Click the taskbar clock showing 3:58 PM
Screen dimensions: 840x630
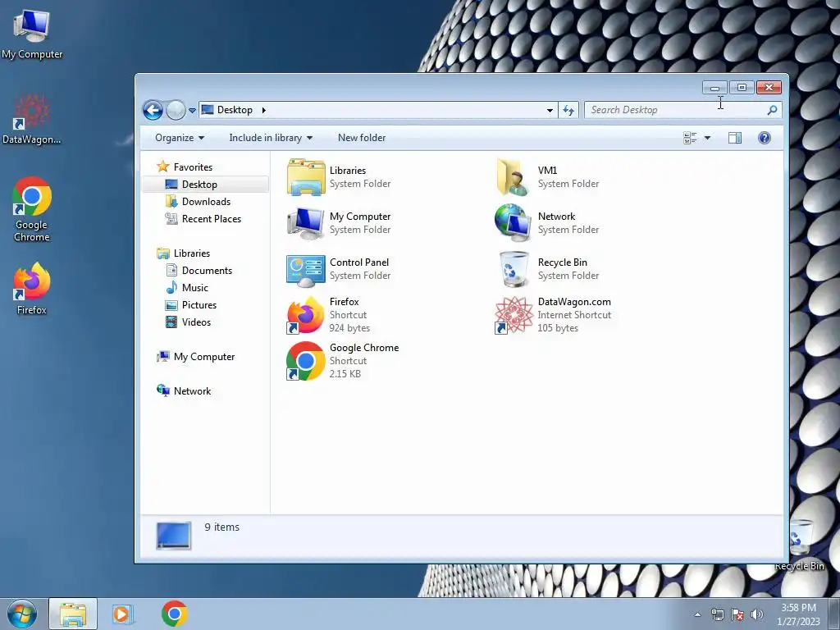point(798,614)
